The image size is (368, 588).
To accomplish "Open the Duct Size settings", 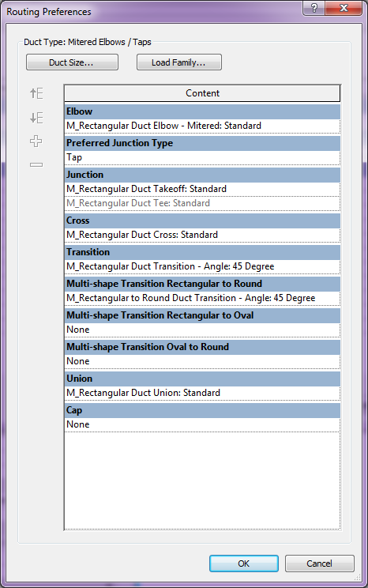I will [72, 62].
